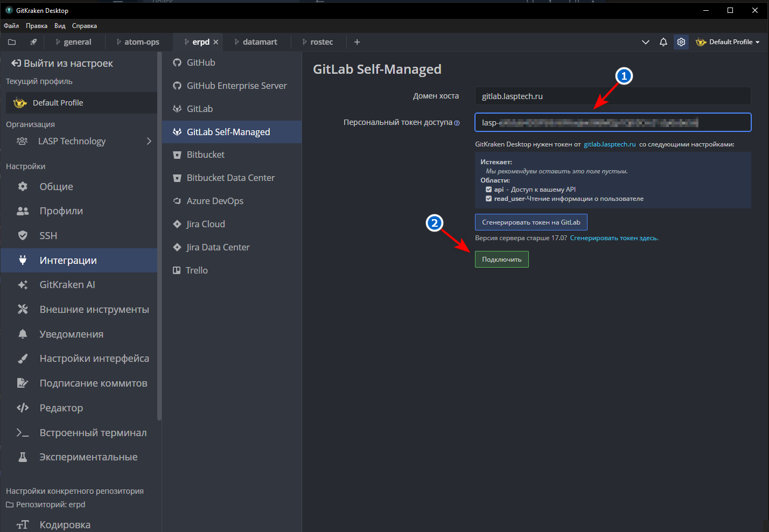Open Внешние инструменты tools icon
The width and height of the screenshot is (769, 532).
tap(23, 309)
